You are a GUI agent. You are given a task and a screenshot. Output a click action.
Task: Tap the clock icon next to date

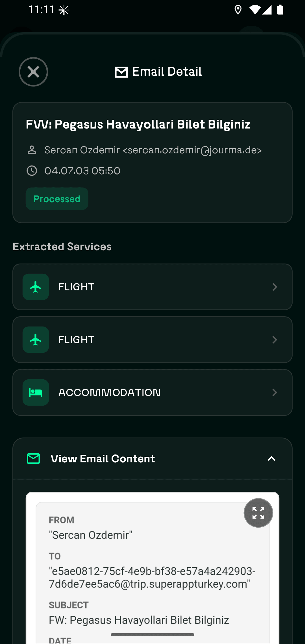[x=32, y=171]
